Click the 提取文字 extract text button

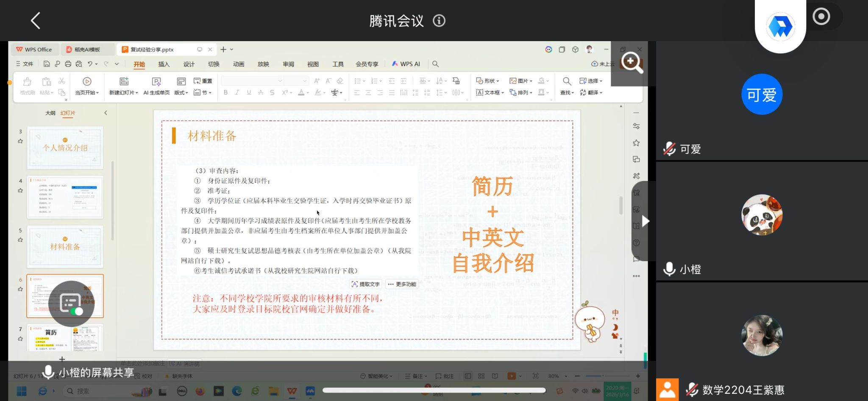pos(366,284)
